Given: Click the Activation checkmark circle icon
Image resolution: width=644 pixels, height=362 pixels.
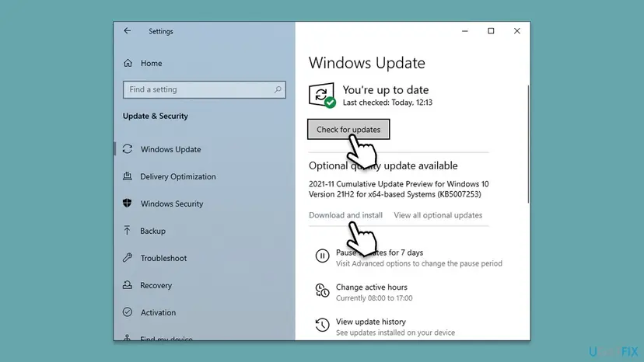Looking at the screenshot, I should point(128,312).
